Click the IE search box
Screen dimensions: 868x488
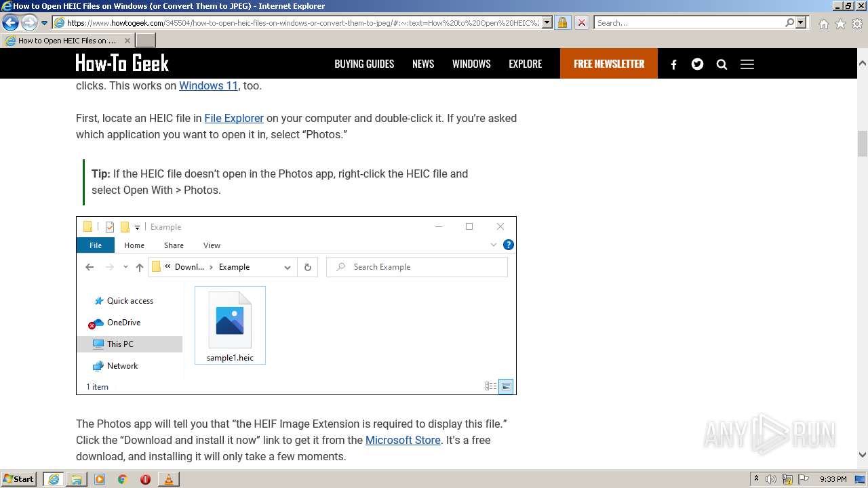click(688, 22)
